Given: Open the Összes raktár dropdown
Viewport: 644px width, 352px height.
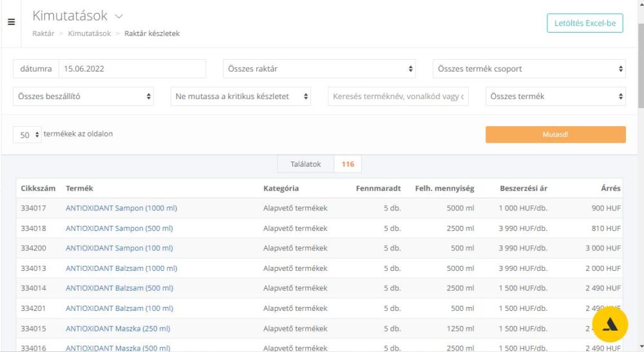Looking at the screenshot, I should pyautogui.click(x=319, y=69).
